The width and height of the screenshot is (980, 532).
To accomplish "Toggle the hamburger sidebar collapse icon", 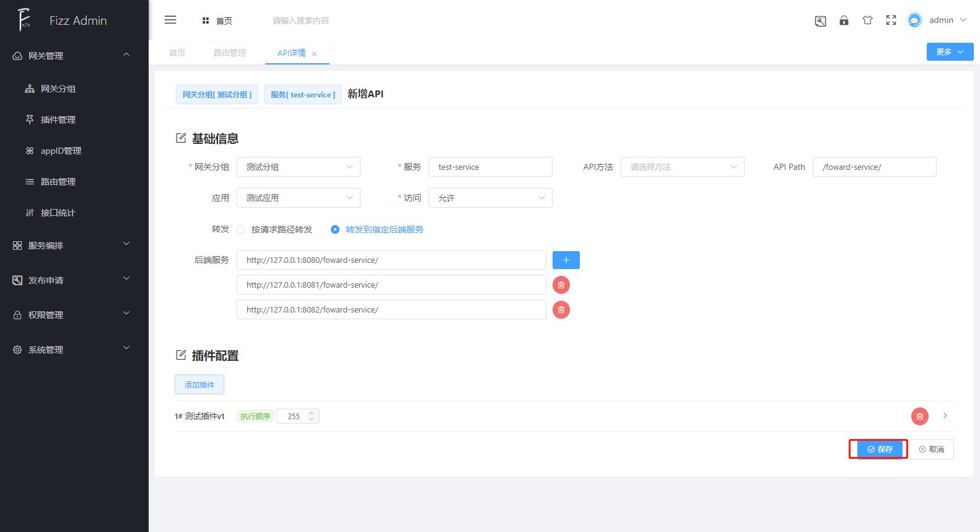I will click(x=170, y=20).
